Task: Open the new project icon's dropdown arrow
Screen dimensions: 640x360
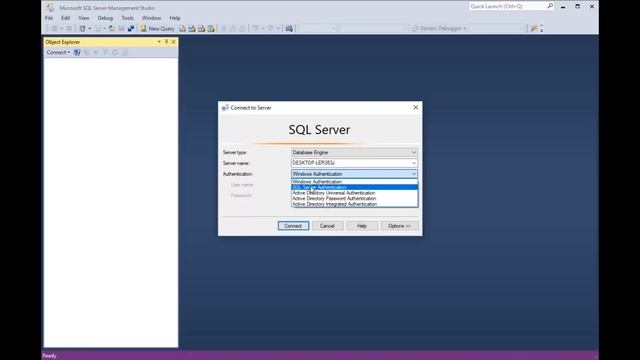Action: click(90, 29)
